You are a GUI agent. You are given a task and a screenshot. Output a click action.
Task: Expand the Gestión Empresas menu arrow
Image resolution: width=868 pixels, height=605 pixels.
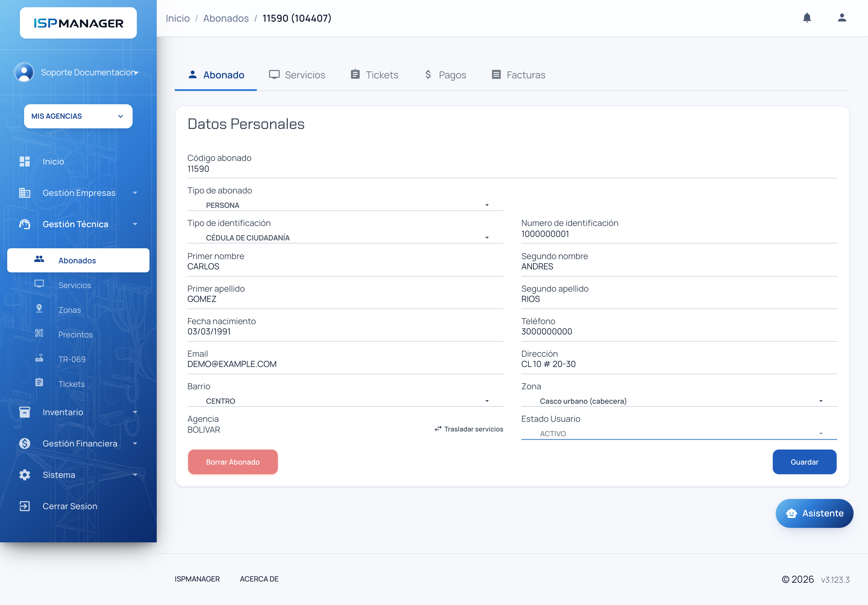(135, 193)
